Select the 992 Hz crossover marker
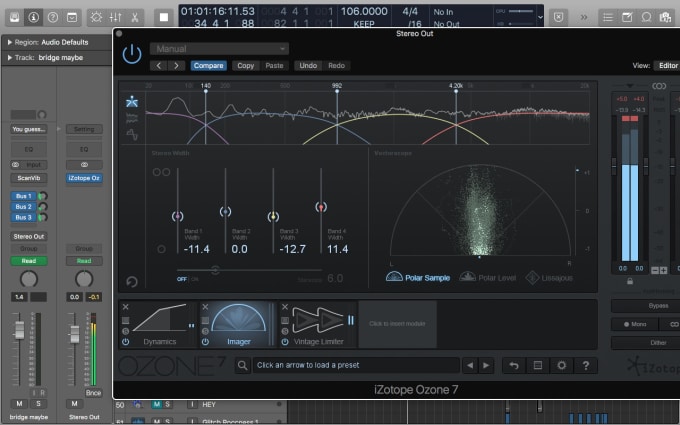 pos(337,91)
